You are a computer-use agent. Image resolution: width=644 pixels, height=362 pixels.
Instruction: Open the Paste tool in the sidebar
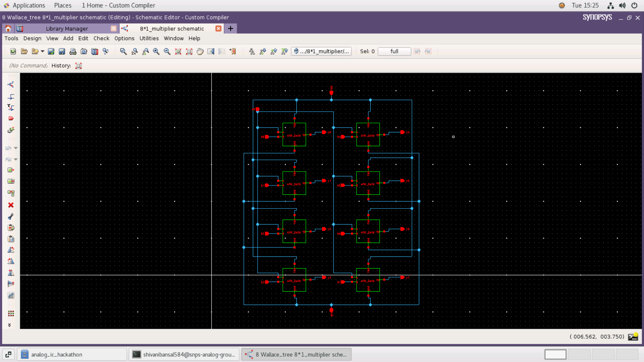[x=11, y=239]
